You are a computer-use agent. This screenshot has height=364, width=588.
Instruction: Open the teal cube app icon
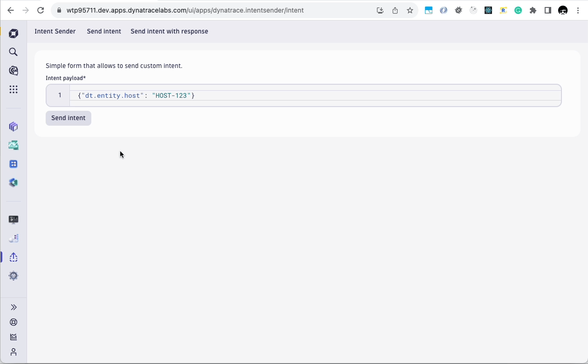click(x=14, y=182)
